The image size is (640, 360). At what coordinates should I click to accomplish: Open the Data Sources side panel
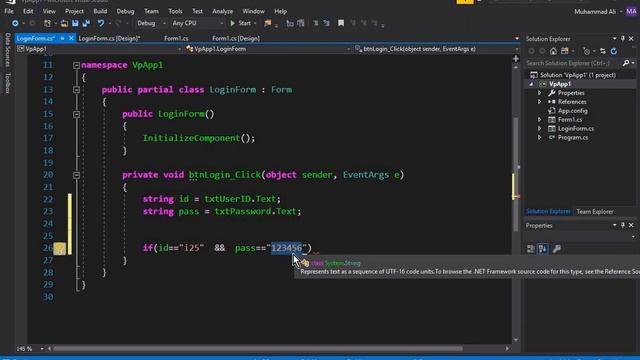click(x=7, y=50)
